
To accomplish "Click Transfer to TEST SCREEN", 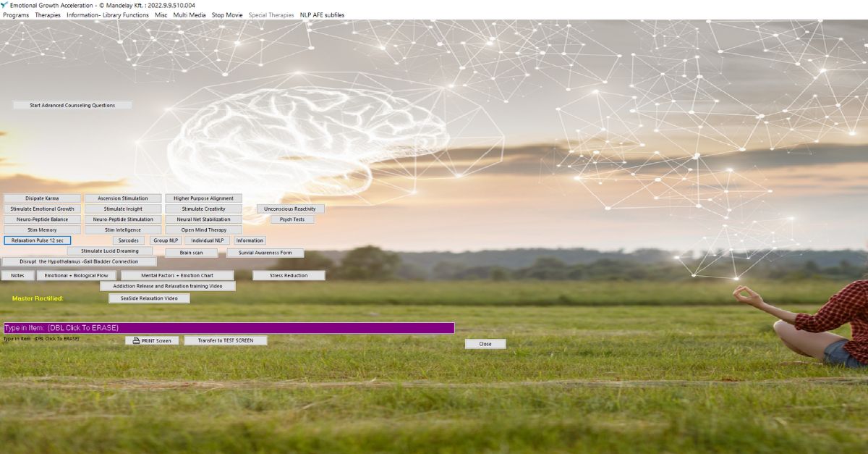I will tap(226, 340).
